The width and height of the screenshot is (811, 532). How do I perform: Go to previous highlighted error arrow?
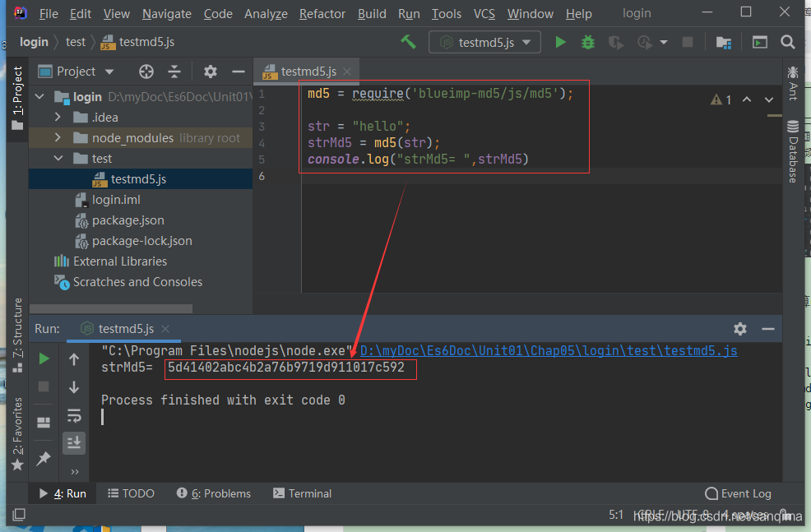point(746,99)
